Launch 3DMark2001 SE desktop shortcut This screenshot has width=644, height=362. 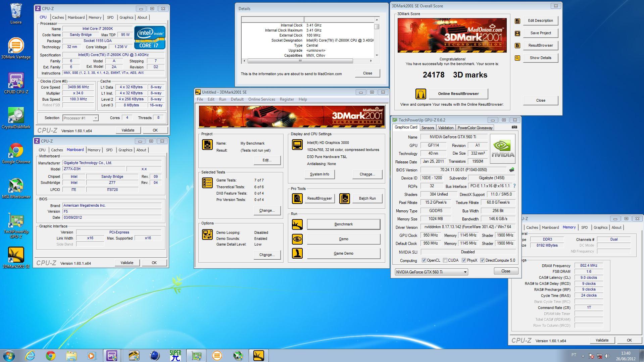tap(16, 258)
